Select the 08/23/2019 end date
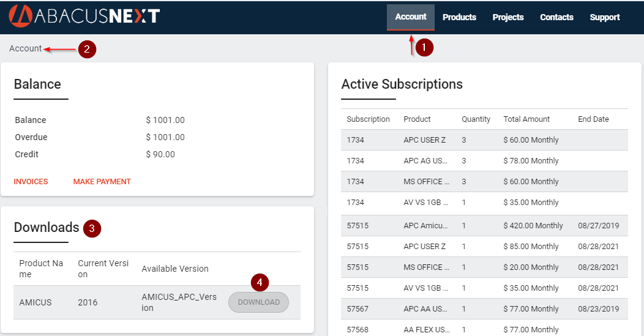Viewport: 644px width, 336px height. [x=599, y=309]
